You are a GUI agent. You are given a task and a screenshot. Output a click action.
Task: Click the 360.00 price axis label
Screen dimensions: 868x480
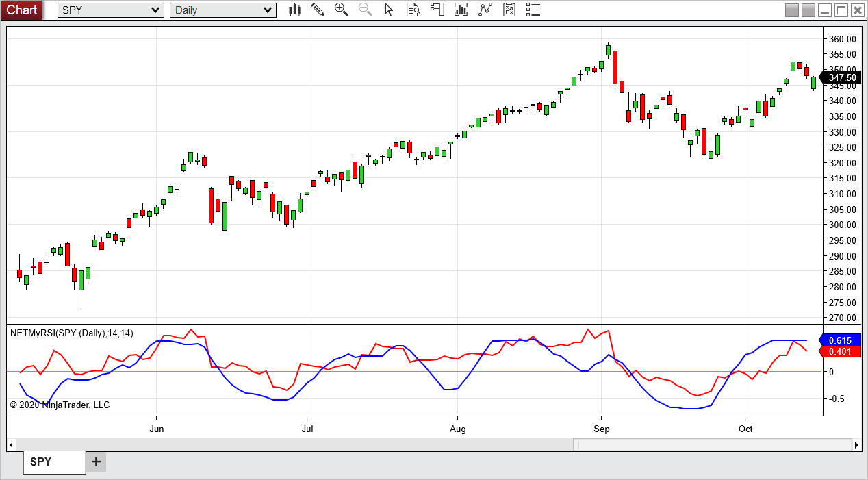[842, 38]
